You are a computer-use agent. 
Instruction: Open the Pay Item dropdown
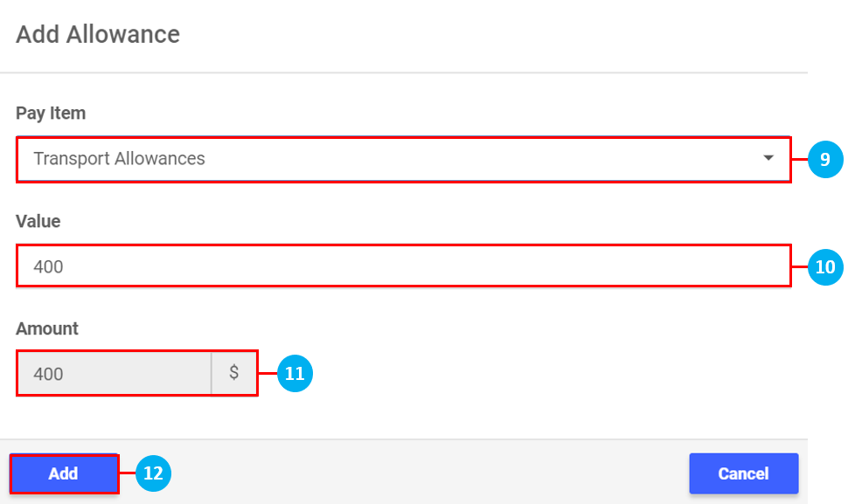[x=402, y=159]
